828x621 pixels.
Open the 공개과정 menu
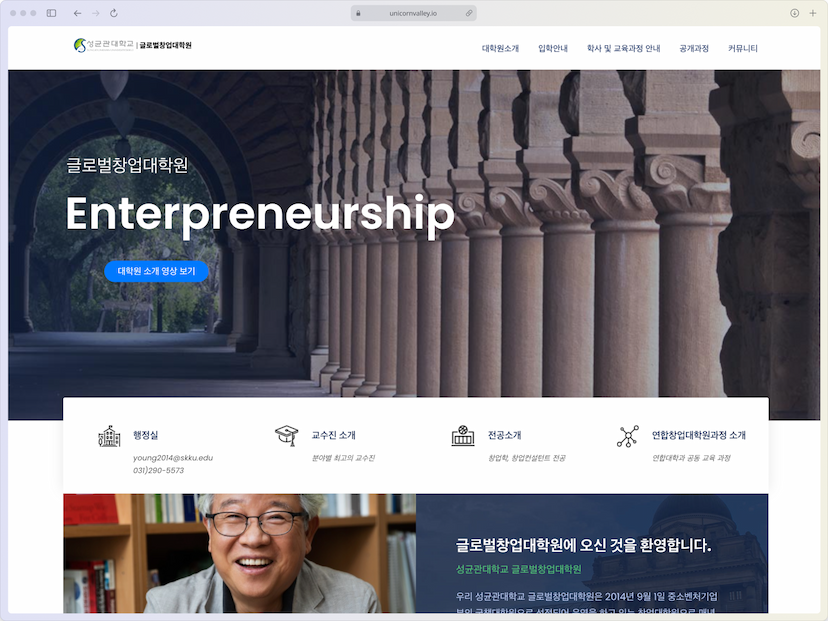(694, 49)
